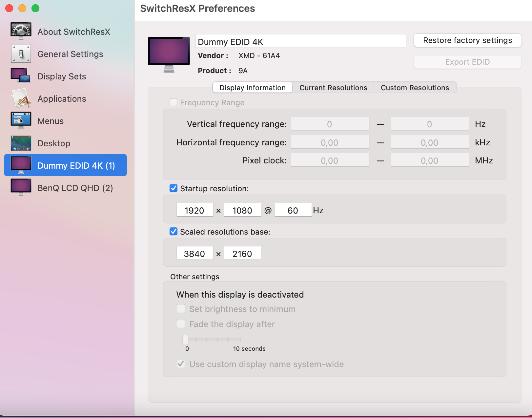The width and height of the screenshot is (532, 418).
Task: Click the Dummy EDID 4K monitor icon in sidebar
Action: [21, 165]
